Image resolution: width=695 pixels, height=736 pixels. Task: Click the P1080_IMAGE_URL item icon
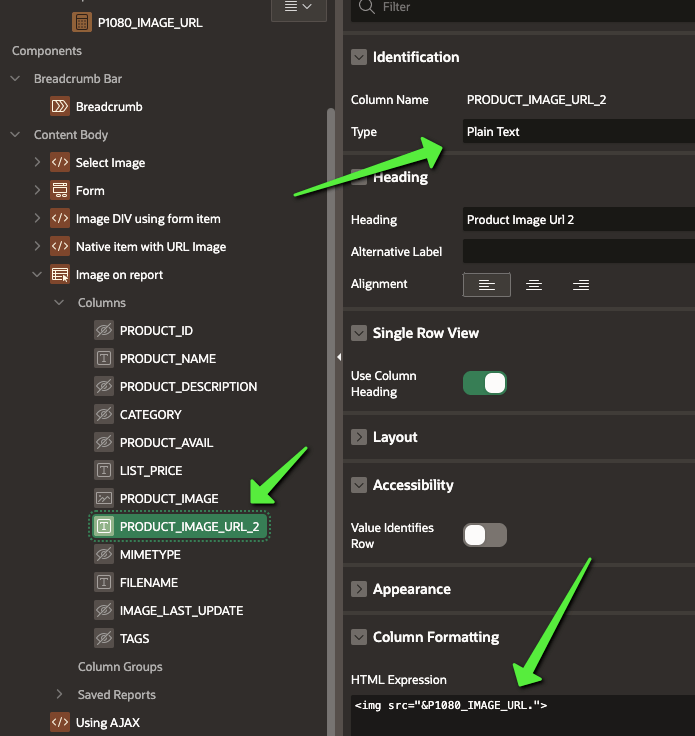click(82, 22)
